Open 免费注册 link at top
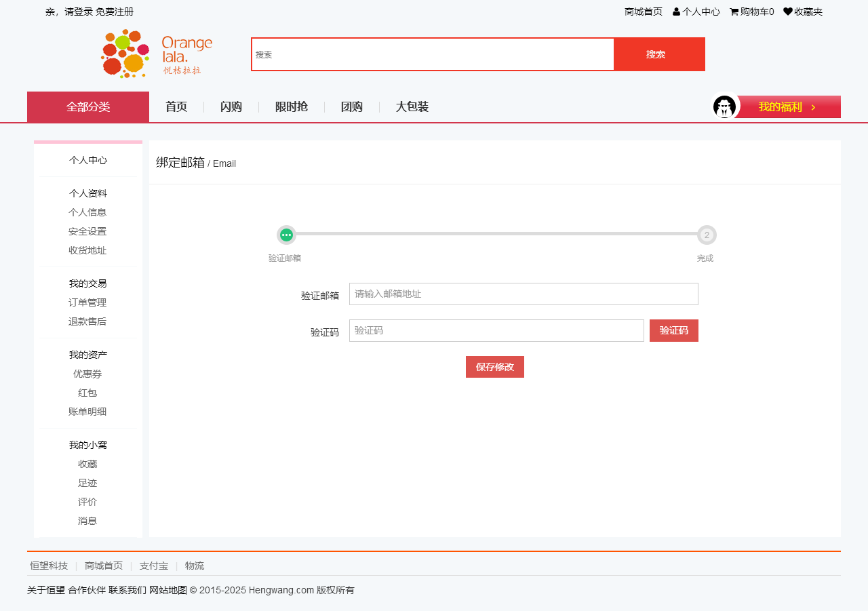The width and height of the screenshot is (868, 611). coord(115,12)
